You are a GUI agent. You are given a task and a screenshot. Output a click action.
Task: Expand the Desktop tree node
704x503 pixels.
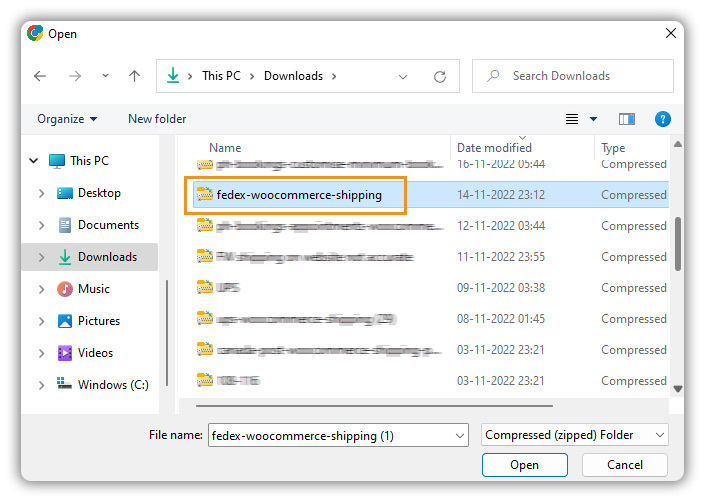pyautogui.click(x=41, y=193)
